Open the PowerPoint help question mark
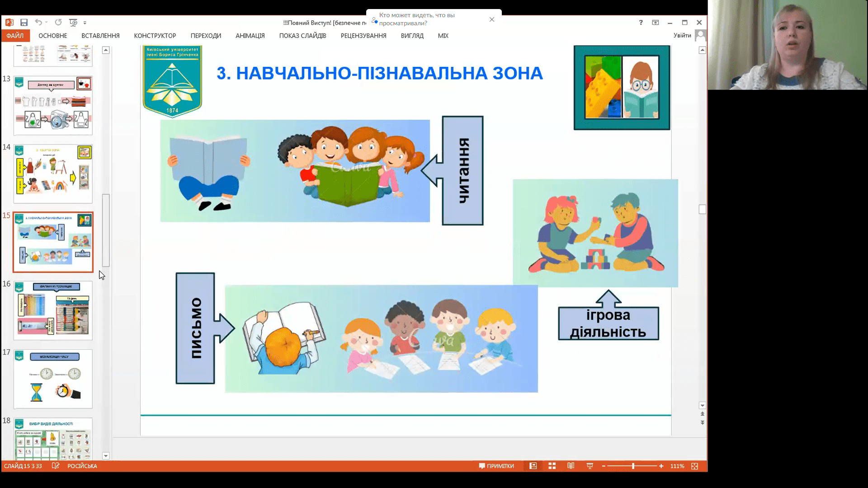Viewport: 868px width, 488px height. pyautogui.click(x=641, y=23)
